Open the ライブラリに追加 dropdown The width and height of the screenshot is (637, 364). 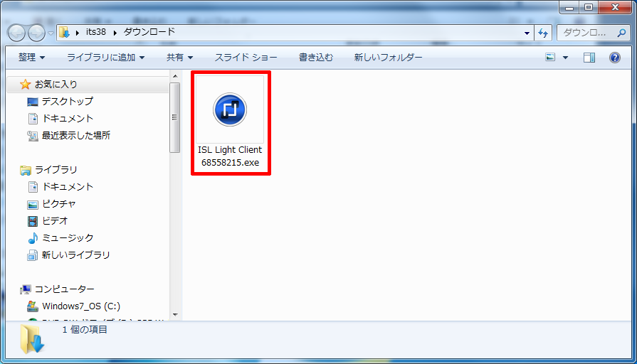click(x=105, y=58)
